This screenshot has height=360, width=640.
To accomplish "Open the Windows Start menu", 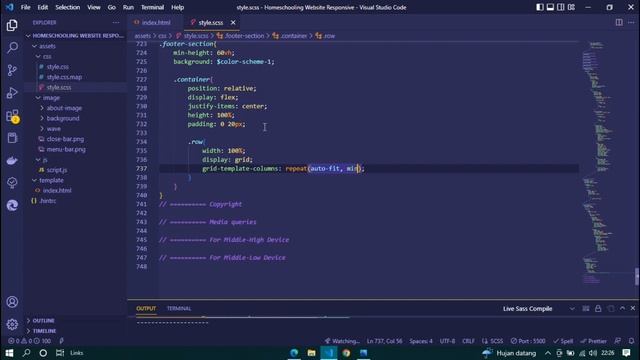I will point(9,353).
